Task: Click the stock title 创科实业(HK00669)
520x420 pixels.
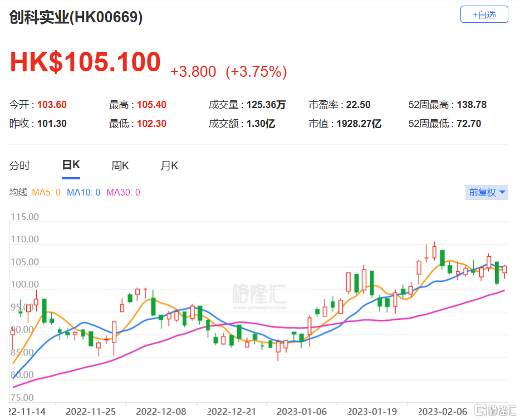Action: [76, 17]
